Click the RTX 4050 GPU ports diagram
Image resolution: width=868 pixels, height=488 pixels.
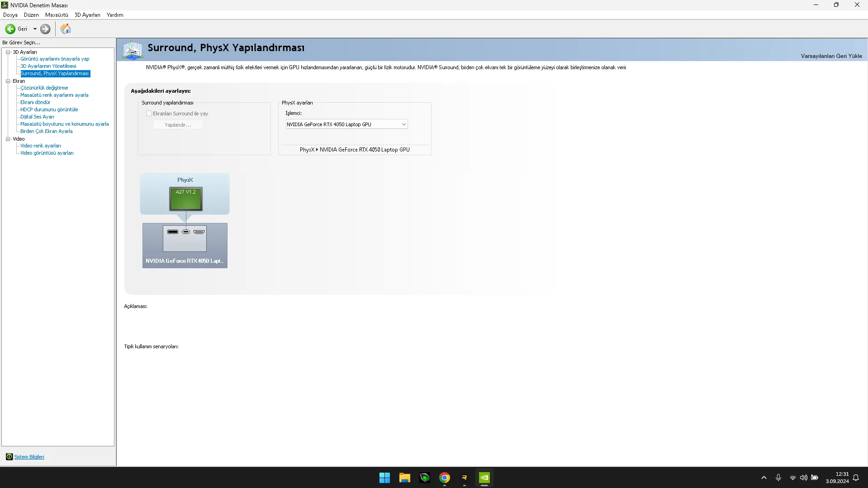(185, 238)
